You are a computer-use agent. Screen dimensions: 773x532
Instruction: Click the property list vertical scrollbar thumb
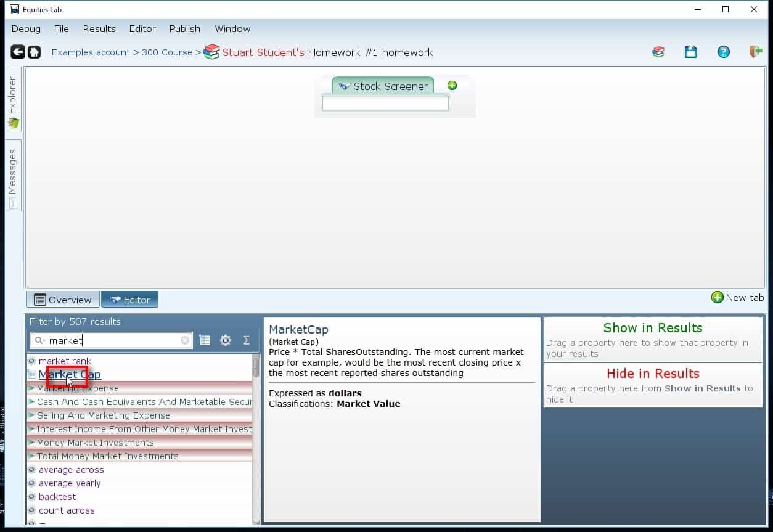click(256, 366)
